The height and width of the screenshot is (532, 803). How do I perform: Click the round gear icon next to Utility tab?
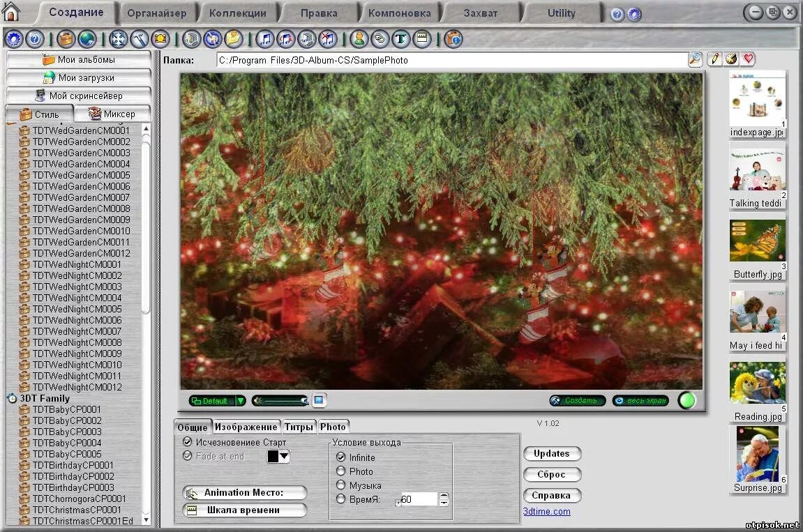[x=634, y=15]
